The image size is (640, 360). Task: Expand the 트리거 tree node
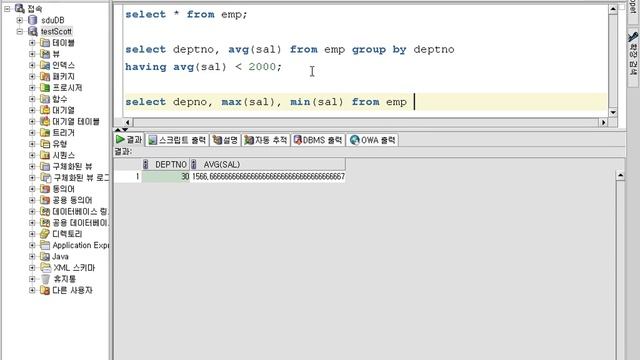coord(32,133)
